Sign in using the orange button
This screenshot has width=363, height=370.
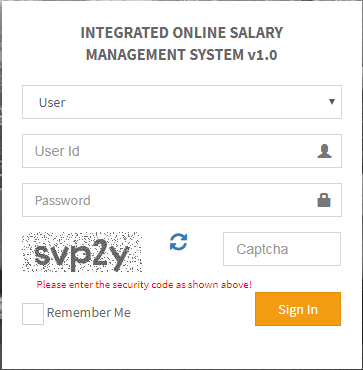click(x=298, y=309)
